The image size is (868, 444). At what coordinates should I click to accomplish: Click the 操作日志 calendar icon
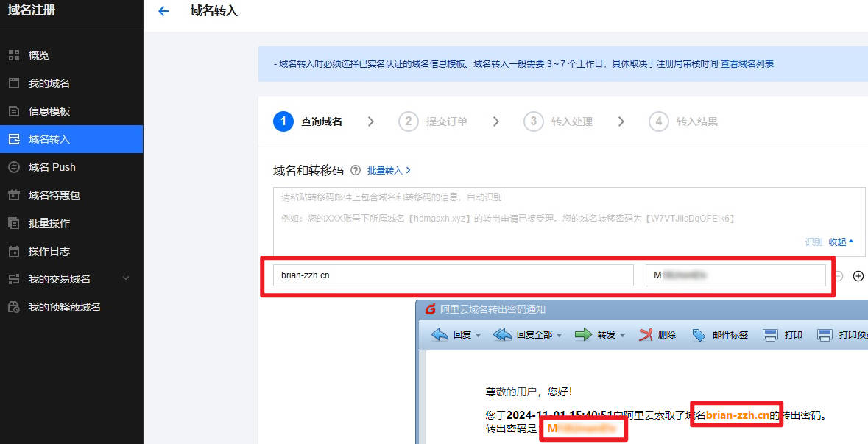(14, 251)
